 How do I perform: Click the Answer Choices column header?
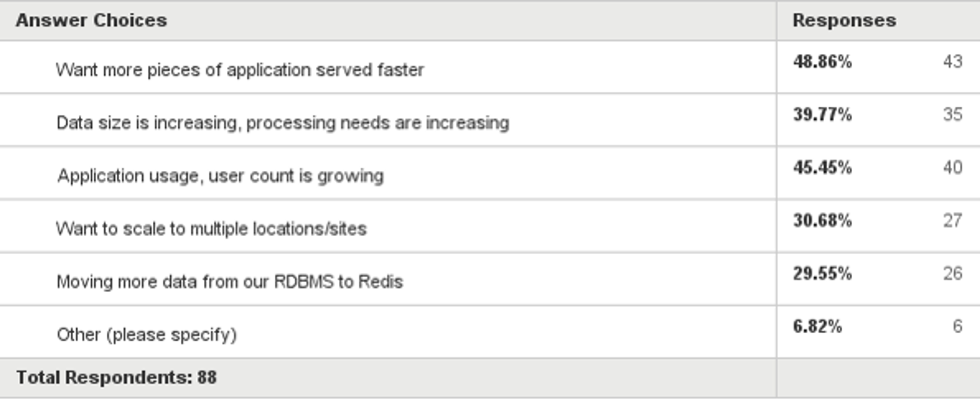[x=91, y=20]
